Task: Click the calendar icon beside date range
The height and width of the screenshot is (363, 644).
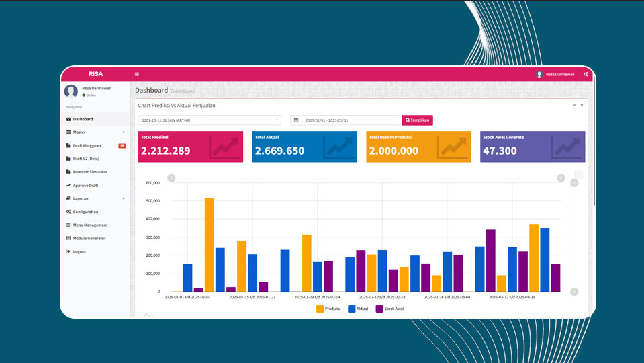Action: tap(295, 120)
